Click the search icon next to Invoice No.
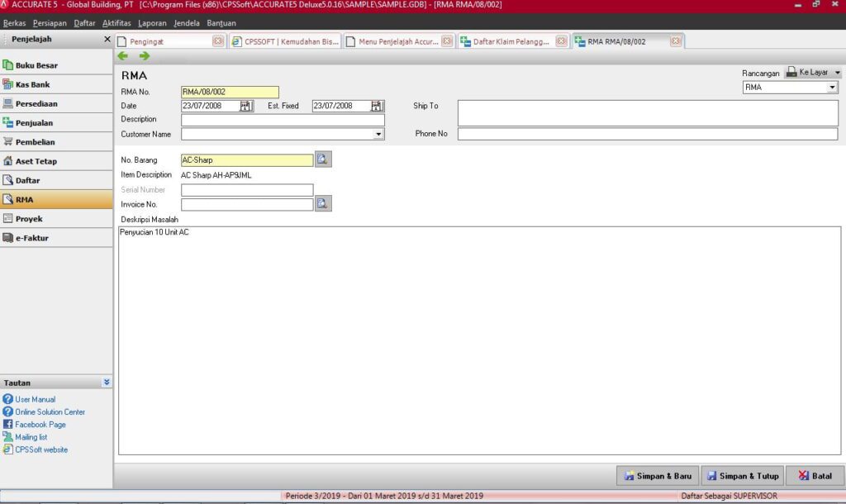The image size is (846, 504). (x=321, y=203)
